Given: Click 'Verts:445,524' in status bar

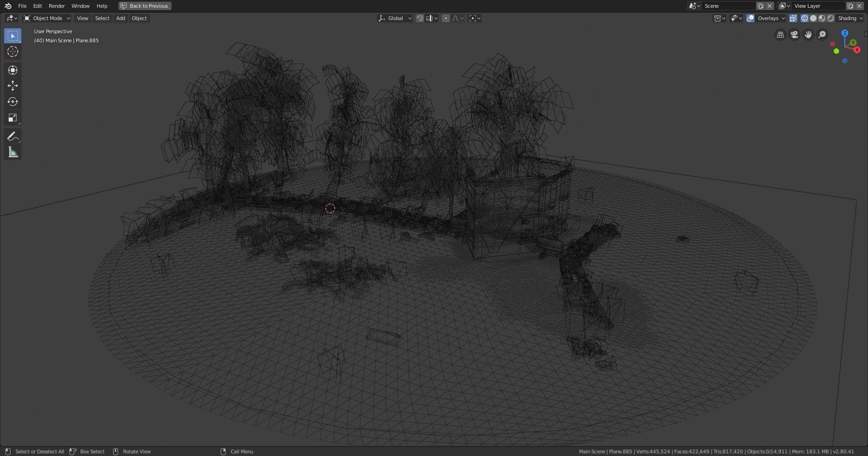Looking at the screenshot, I should [x=653, y=451].
